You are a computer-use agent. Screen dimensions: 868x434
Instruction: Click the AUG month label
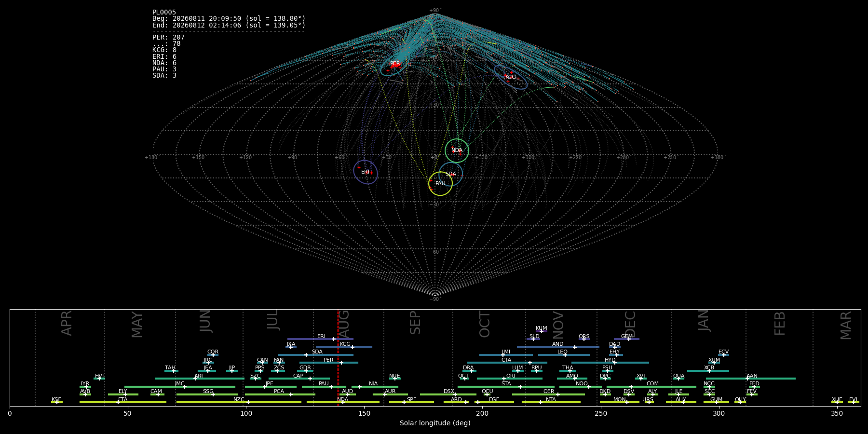click(x=344, y=323)
